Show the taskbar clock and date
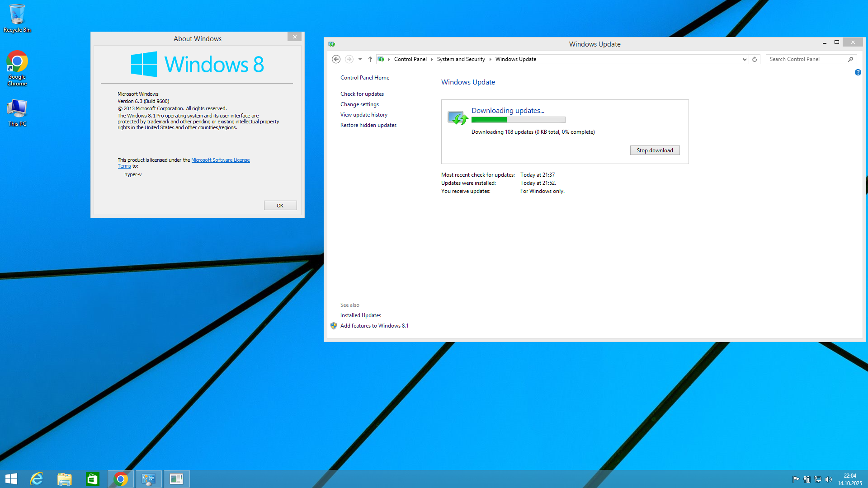The width and height of the screenshot is (868, 488). (x=850, y=479)
